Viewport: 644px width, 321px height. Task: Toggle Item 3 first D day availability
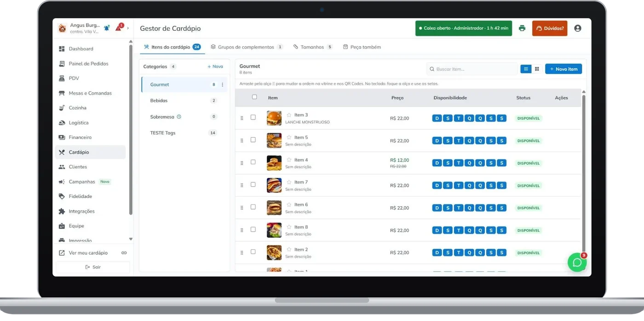pyautogui.click(x=437, y=118)
